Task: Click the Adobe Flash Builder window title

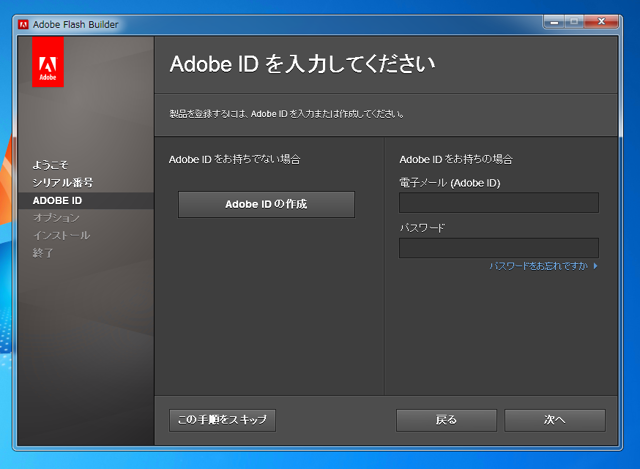Action: click(76, 24)
